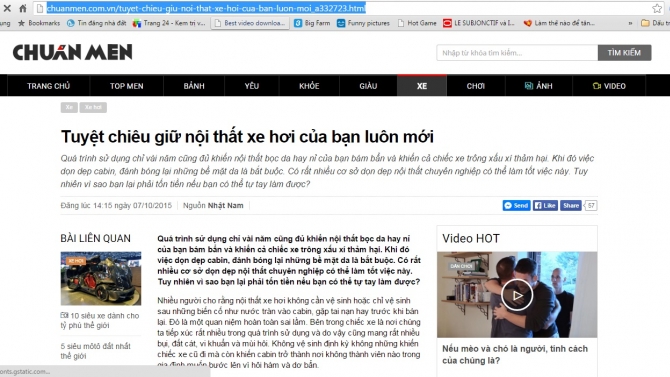
Task: Focus the keyword search box
Action: point(517,53)
